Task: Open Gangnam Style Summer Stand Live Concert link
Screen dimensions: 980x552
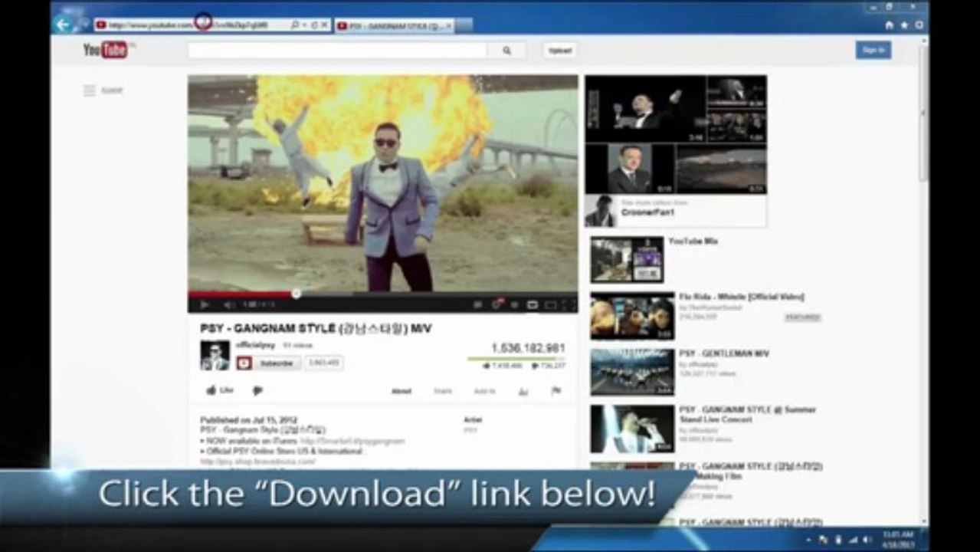Action: (x=747, y=415)
